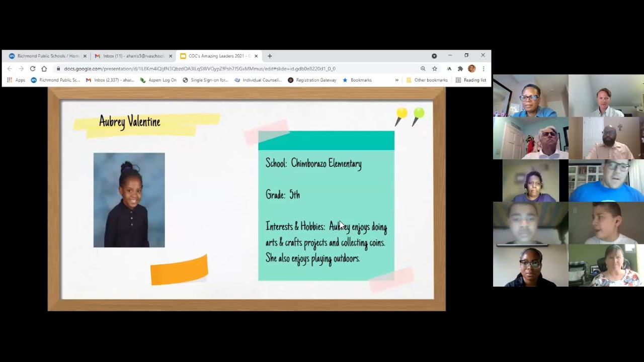Open the Extensions puzzle piece icon

[x=460, y=69]
